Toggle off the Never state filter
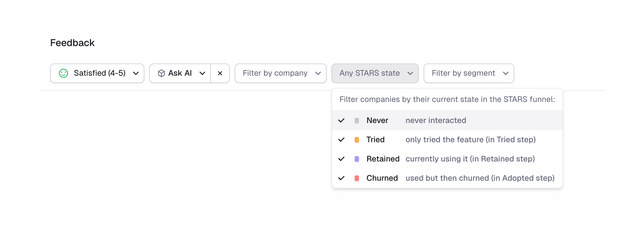Image resolution: width=644 pixels, height=232 pixels. pyautogui.click(x=378, y=120)
